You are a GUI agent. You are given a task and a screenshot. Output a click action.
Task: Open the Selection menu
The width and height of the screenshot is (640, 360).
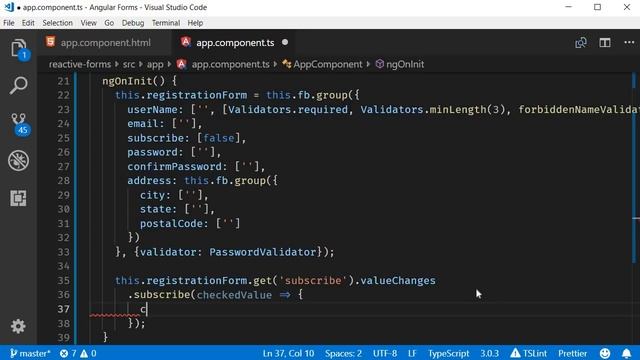coord(57,23)
